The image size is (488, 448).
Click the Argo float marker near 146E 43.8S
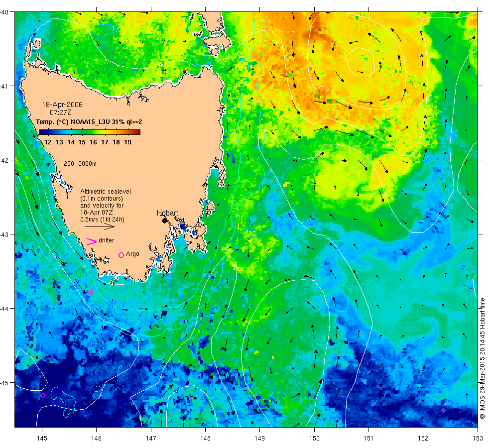tap(90, 293)
